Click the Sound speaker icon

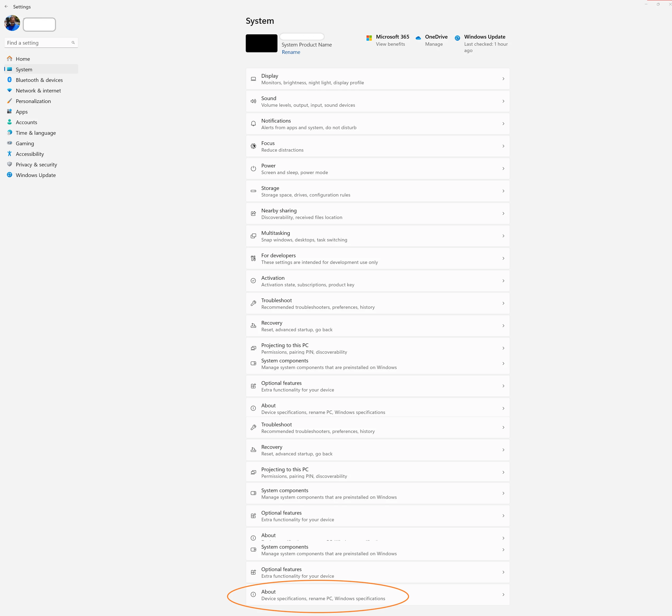pyautogui.click(x=253, y=101)
